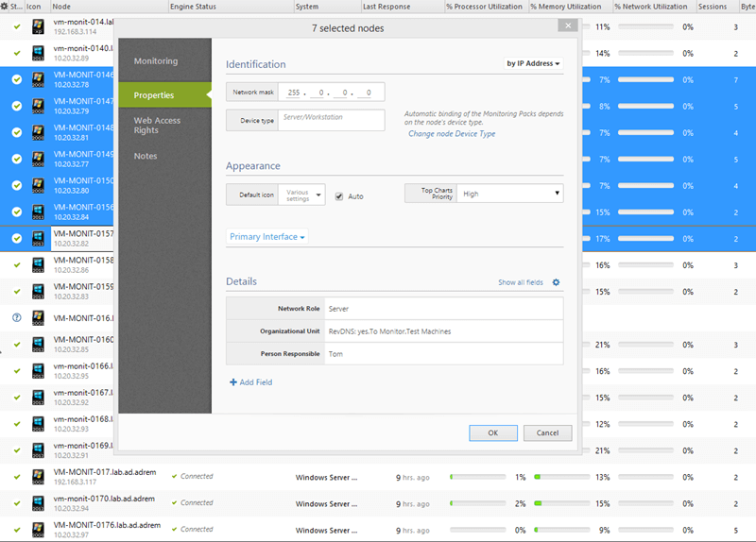Click the Details section gear icon

pyautogui.click(x=556, y=282)
